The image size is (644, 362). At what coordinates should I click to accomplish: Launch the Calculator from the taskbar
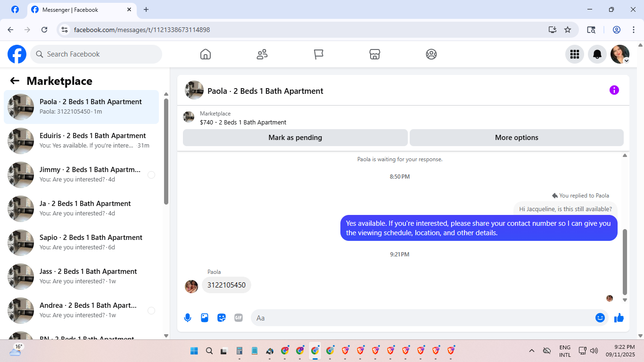(x=239, y=351)
